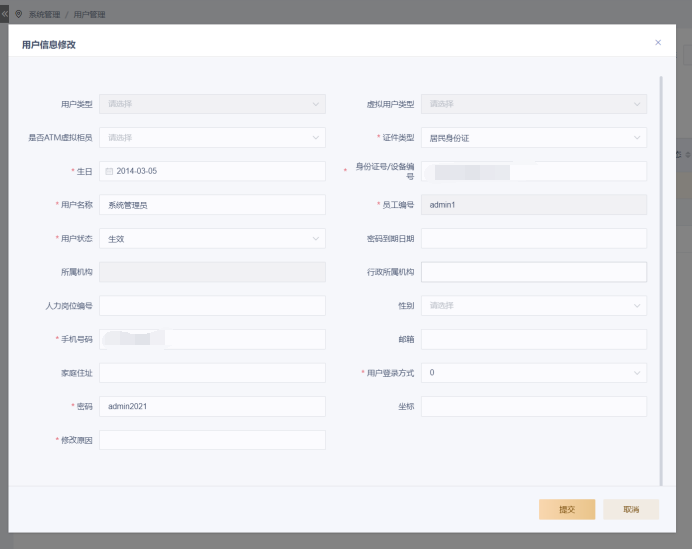Open the 是否ATM虚拟柜员 dropdown

coord(212,138)
